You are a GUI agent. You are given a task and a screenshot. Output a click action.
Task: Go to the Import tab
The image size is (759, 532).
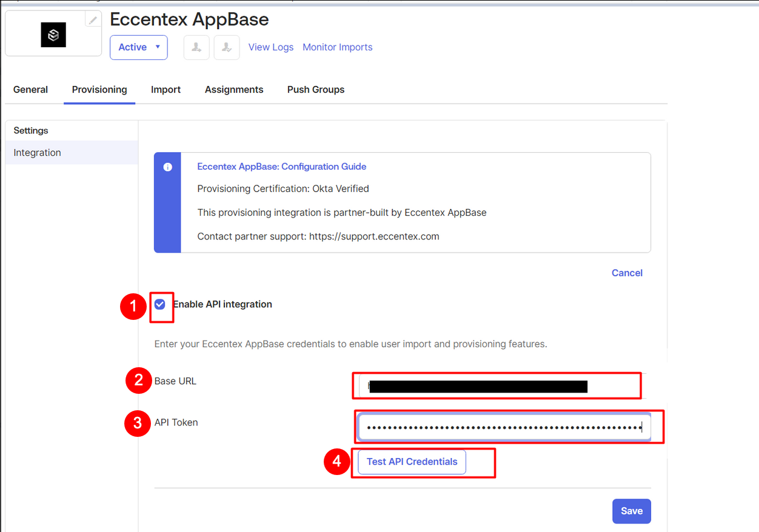[166, 90]
